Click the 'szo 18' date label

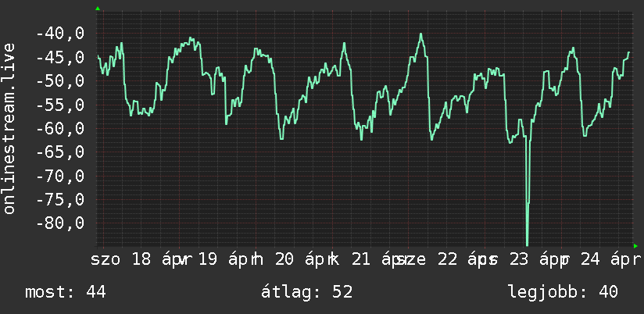(x=121, y=260)
